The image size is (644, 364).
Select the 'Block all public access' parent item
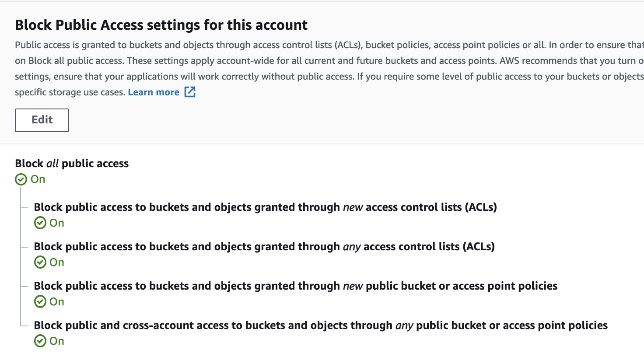pyautogui.click(x=71, y=163)
